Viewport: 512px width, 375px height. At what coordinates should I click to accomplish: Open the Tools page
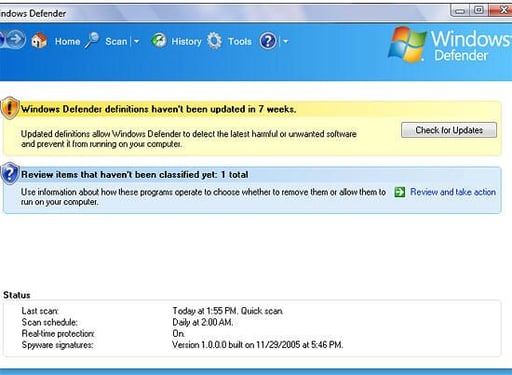pos(240,41)
